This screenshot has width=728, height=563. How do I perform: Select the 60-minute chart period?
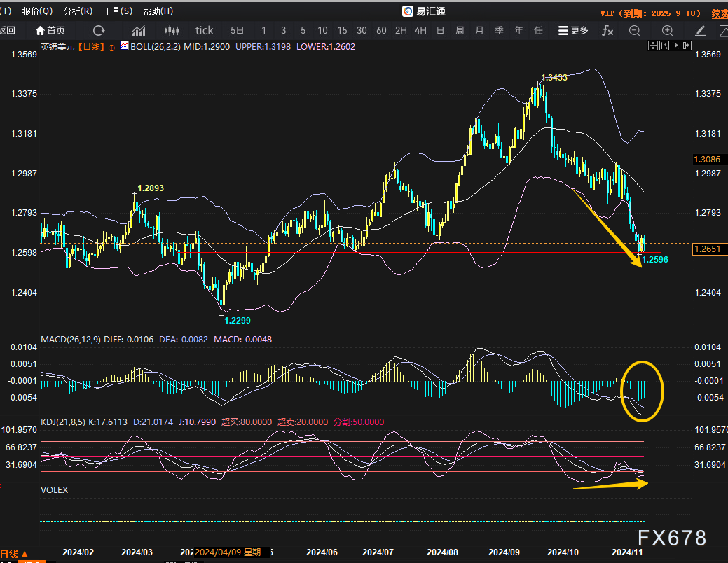(x=381, y=30)
